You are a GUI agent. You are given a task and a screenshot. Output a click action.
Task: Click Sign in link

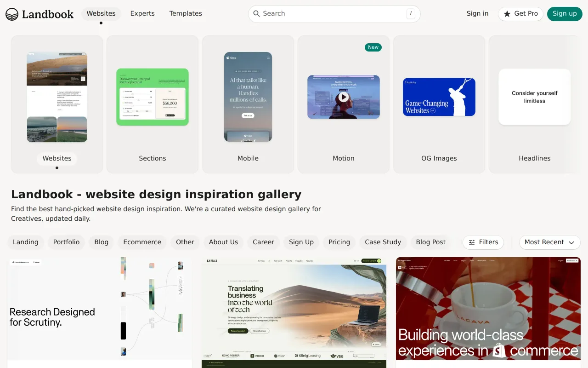(477, 14)
